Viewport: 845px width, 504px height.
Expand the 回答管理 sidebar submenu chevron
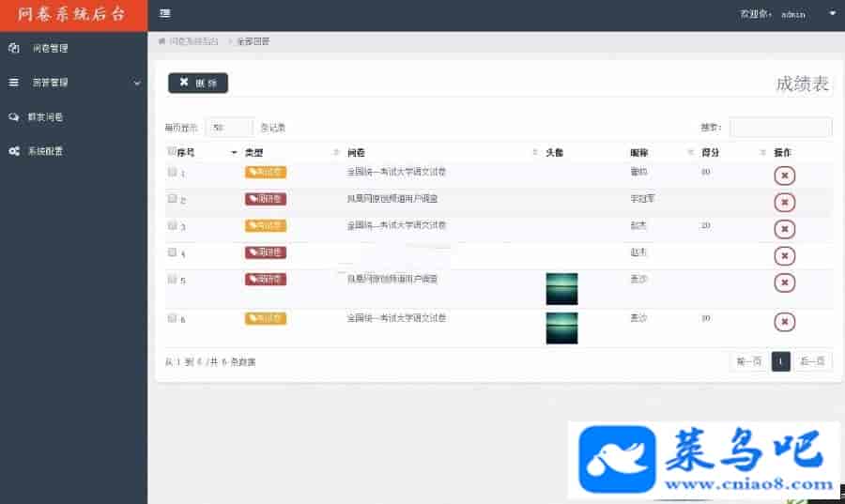coord(137,83)
